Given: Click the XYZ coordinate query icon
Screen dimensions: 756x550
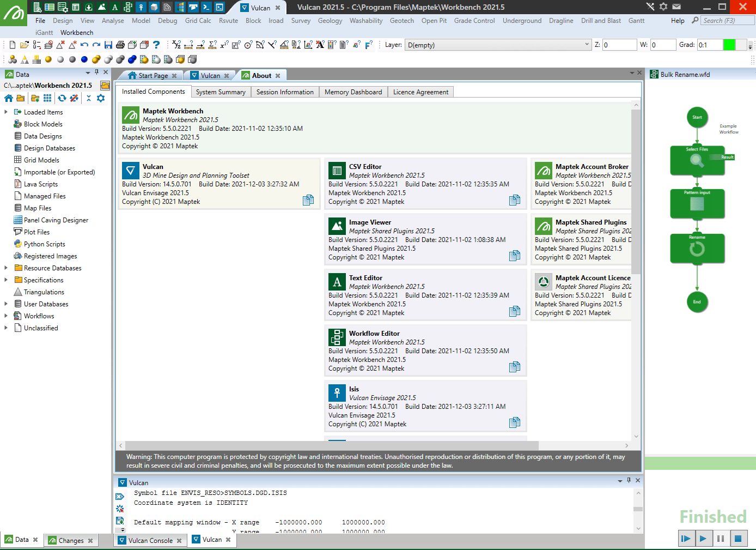Looking at the screenshot, I should click(x=176, y=45).
